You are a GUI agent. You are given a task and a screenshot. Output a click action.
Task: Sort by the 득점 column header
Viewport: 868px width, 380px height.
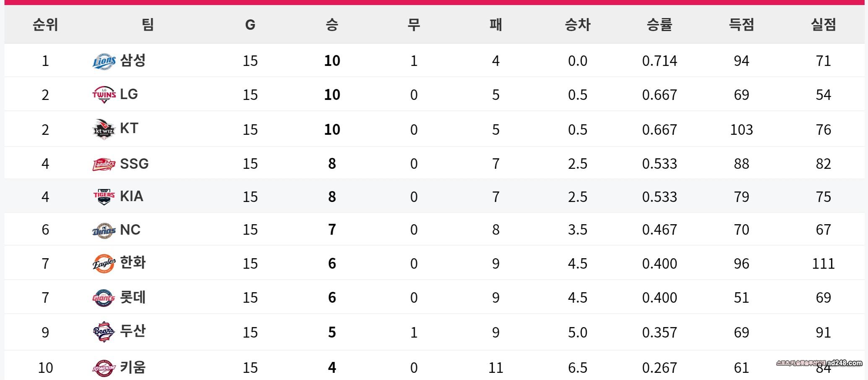741,25
